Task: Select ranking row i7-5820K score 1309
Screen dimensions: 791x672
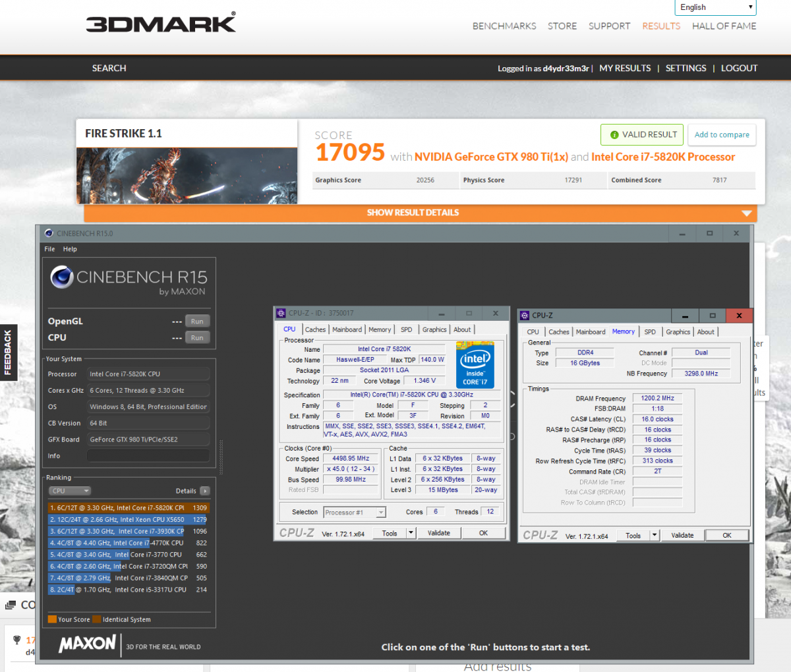Action: tap(128, 508)
